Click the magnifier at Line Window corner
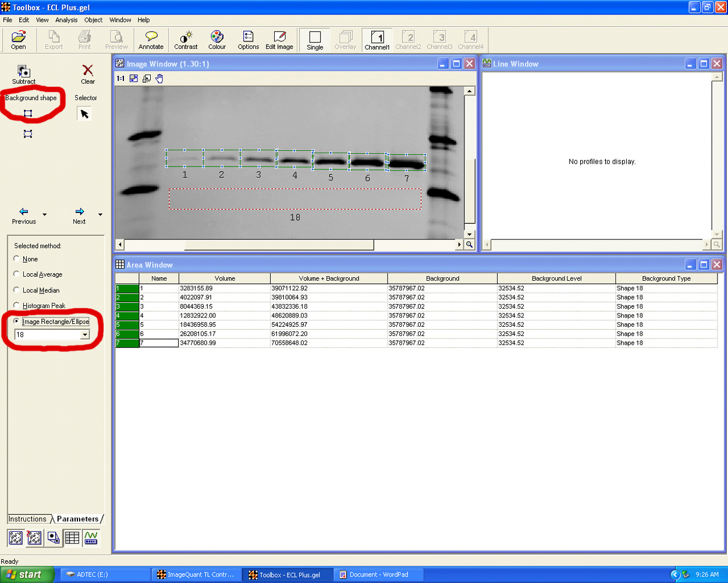Image resolution: width=728 pixels, height=583 pixels. (x=717, y=245)
